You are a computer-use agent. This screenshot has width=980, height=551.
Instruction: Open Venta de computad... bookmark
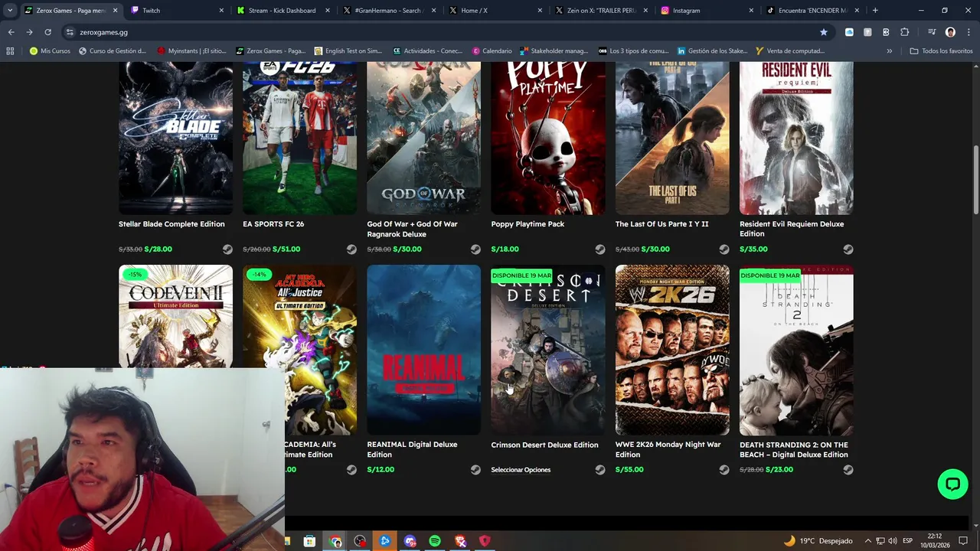(789, 51)
